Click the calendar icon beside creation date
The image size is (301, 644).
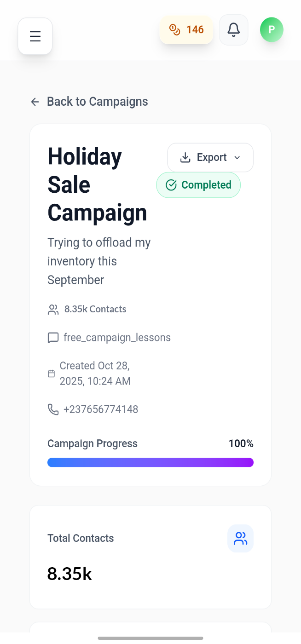(51, 373)
